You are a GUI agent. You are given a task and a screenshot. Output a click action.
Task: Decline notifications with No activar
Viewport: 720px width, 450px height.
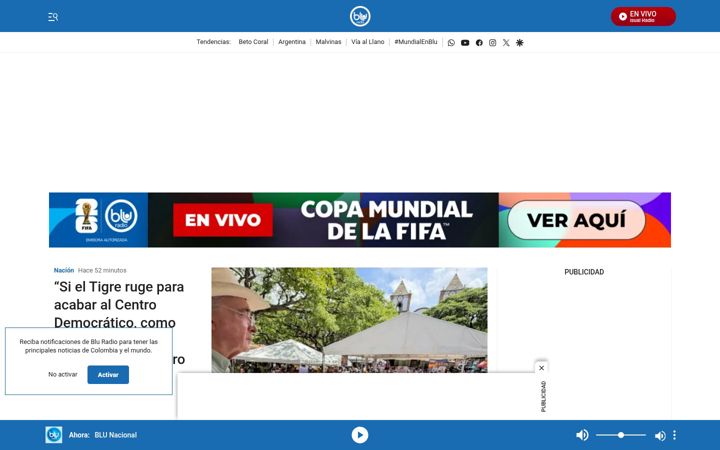pos(63,375)
